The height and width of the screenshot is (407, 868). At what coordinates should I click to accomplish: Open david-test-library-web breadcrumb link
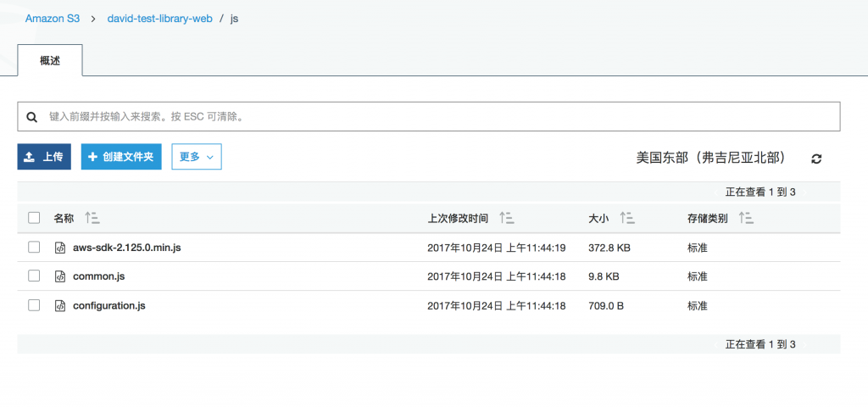click(160, 19)
